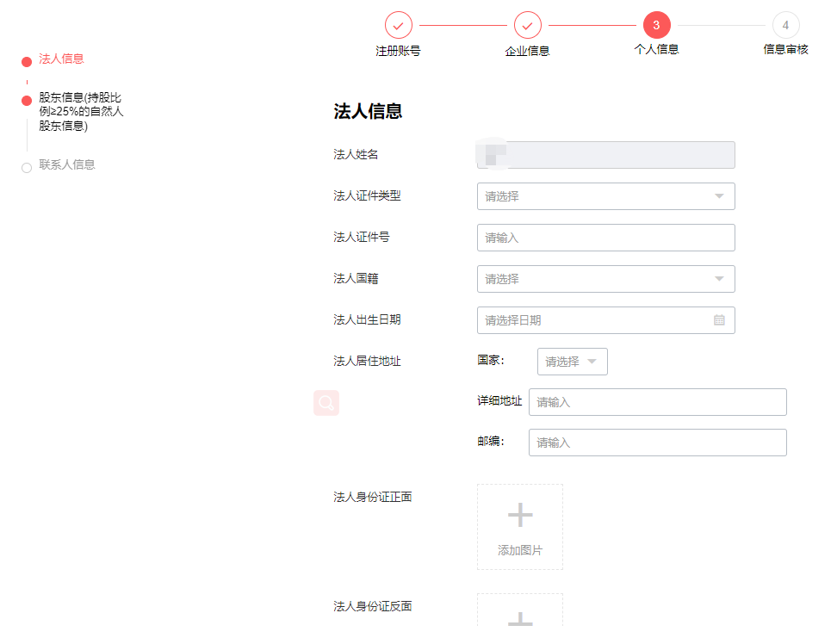Viewport: 837px width, 644px height.
Task: Select step 4 信息审核 circle indicator
Action: click(785, 25)
